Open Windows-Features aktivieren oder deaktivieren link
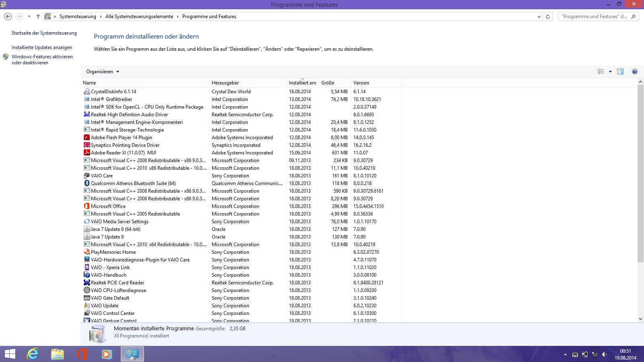 (x=42, y=60)
